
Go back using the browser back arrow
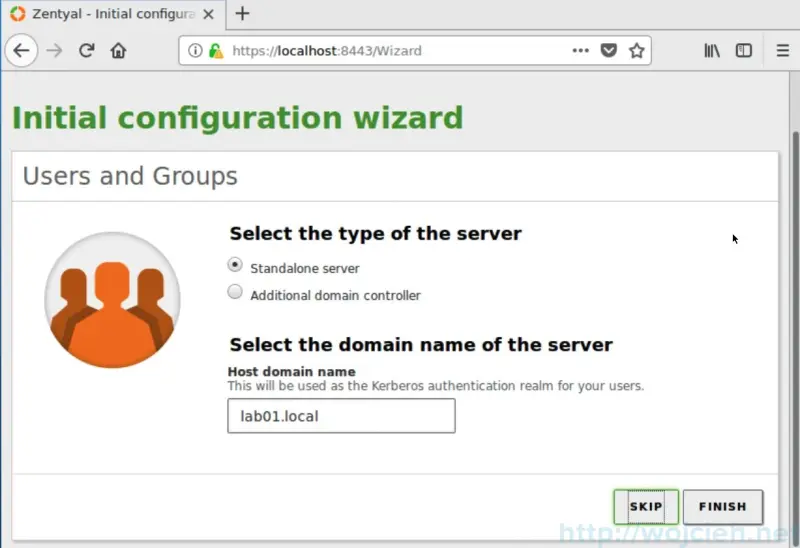pyautogui.click(x=22, y=51)
